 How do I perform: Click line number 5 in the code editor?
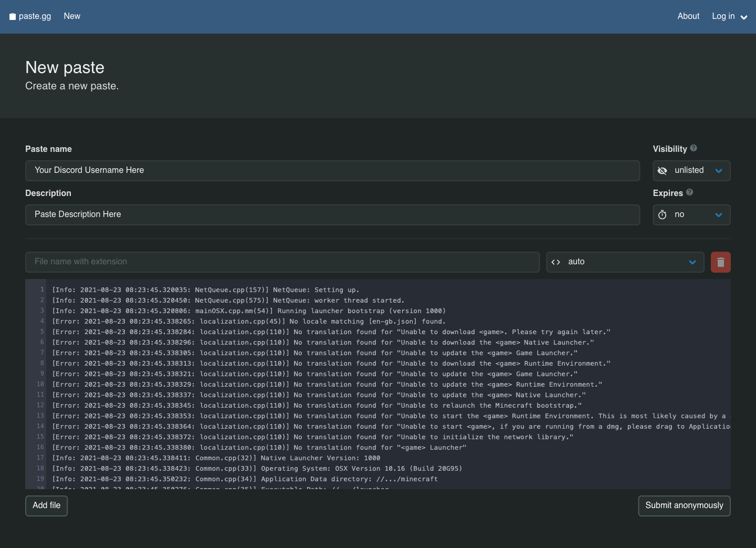pyautogui.click(x=41, y=332)
